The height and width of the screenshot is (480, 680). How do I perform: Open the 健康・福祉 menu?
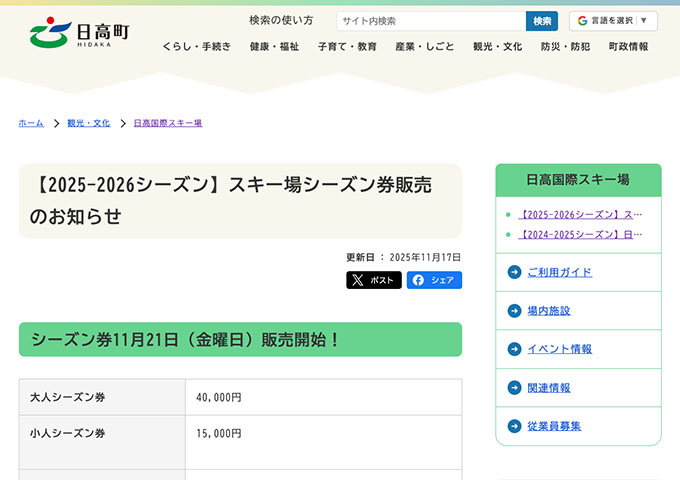[274, 46]
